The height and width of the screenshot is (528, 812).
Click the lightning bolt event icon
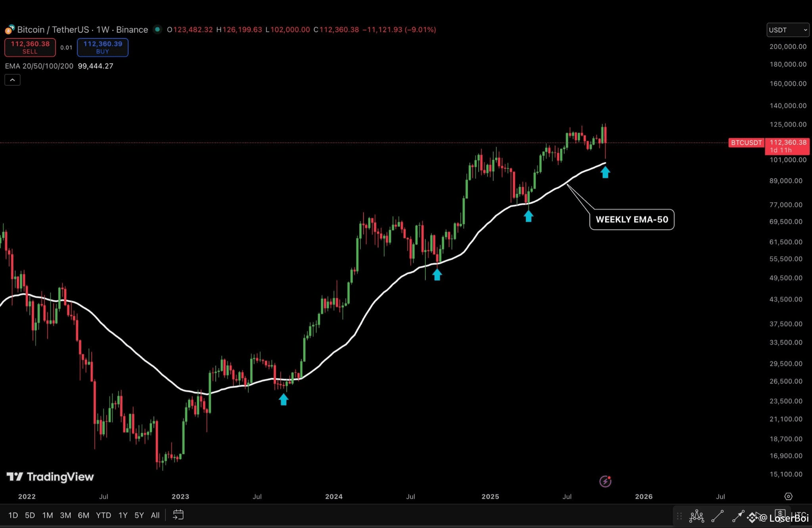coord(605,481)
